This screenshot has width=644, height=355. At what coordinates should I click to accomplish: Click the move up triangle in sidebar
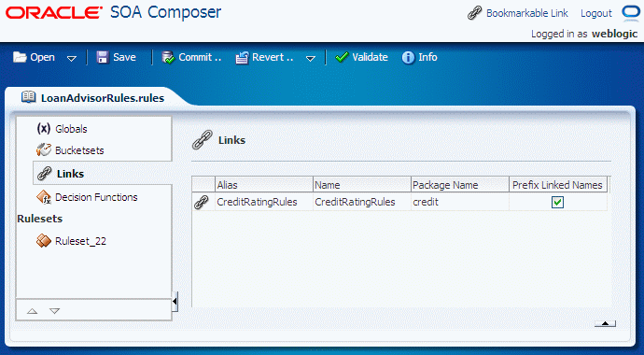point(32,311)
